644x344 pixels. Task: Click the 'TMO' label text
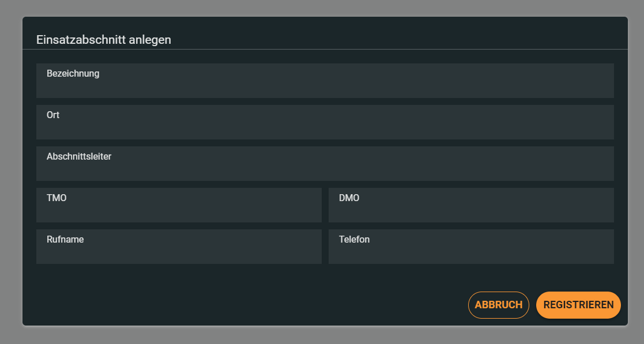click(x=57, y=198)
